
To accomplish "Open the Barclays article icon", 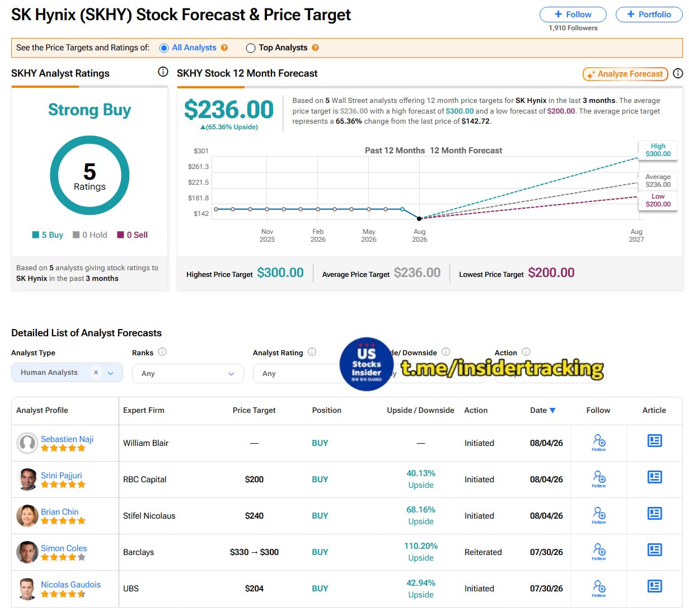I will point(654,550).
